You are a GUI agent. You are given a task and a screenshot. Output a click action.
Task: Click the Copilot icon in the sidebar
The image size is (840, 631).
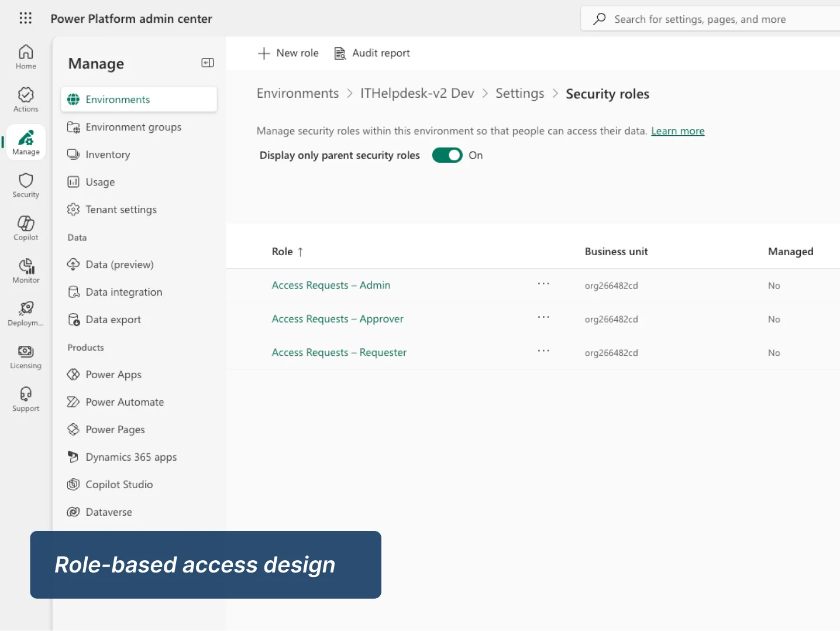pos(25,227)
